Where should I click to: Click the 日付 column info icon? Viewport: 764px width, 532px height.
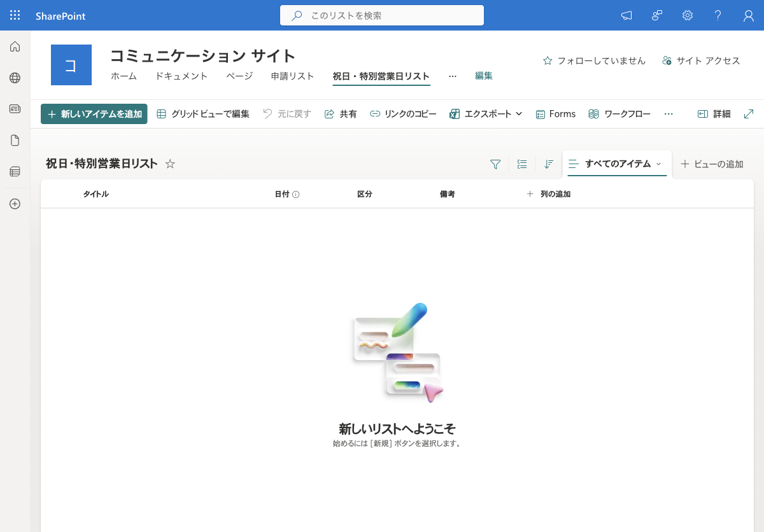pos(296,195)
